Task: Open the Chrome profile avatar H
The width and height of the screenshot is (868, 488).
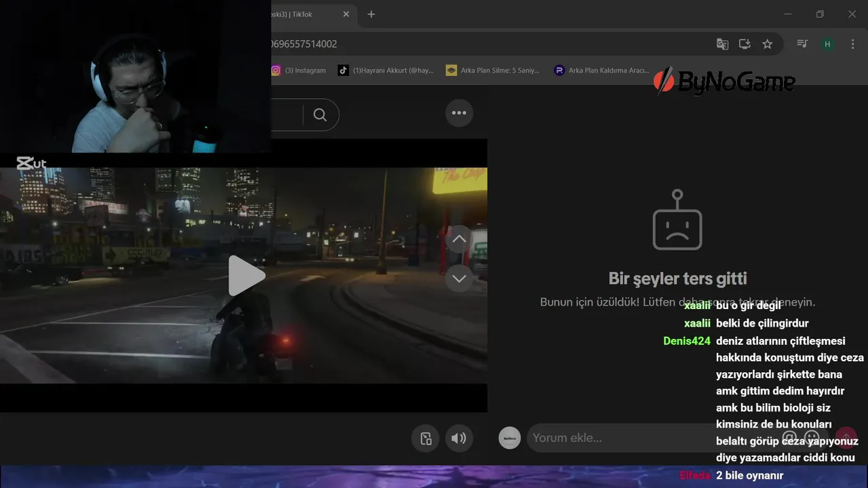Action: [x=827, y=44]
